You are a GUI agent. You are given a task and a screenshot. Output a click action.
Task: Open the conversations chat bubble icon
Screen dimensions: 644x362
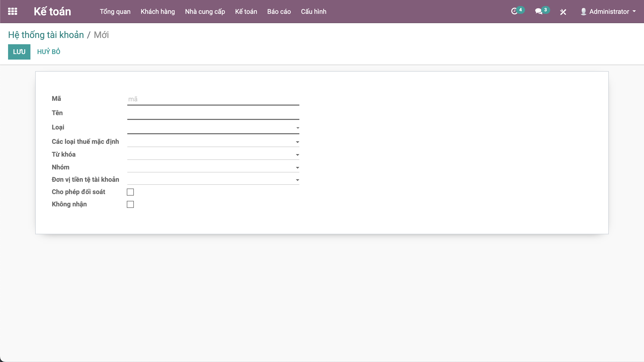tap(538, 11)
